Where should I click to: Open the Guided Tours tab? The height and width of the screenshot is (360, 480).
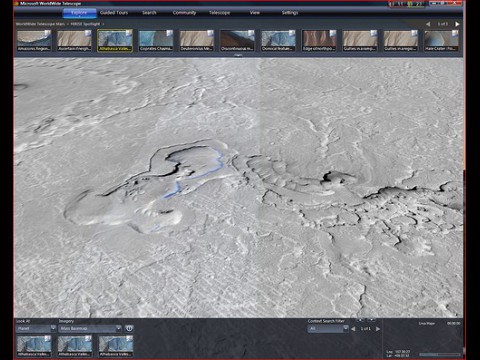[x=114, y=13]
